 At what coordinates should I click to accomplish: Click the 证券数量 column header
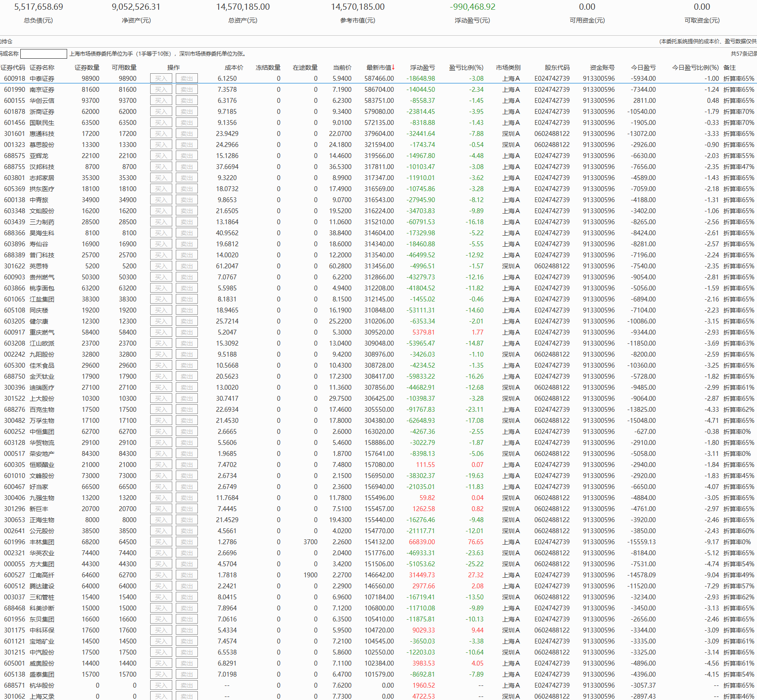pyautogui.click(x=87, y=68)
